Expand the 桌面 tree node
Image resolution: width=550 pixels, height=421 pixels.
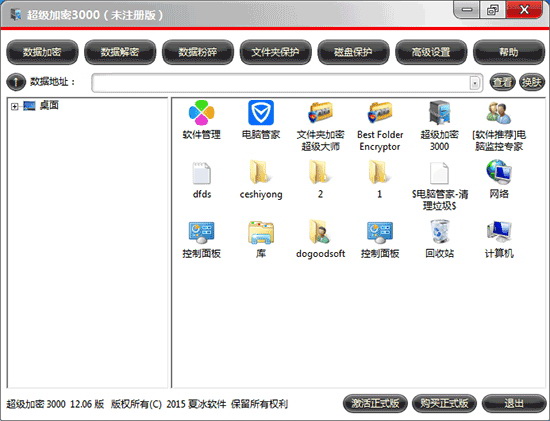(x=14, y=106)
